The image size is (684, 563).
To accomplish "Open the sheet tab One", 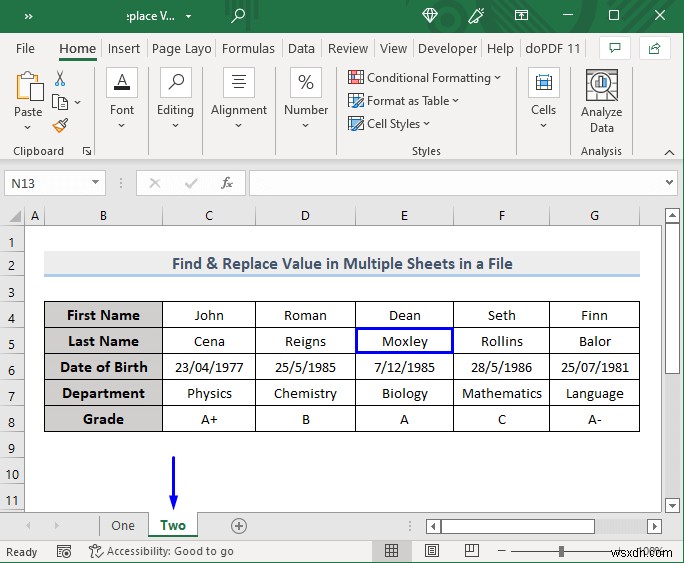I will 123,525.
